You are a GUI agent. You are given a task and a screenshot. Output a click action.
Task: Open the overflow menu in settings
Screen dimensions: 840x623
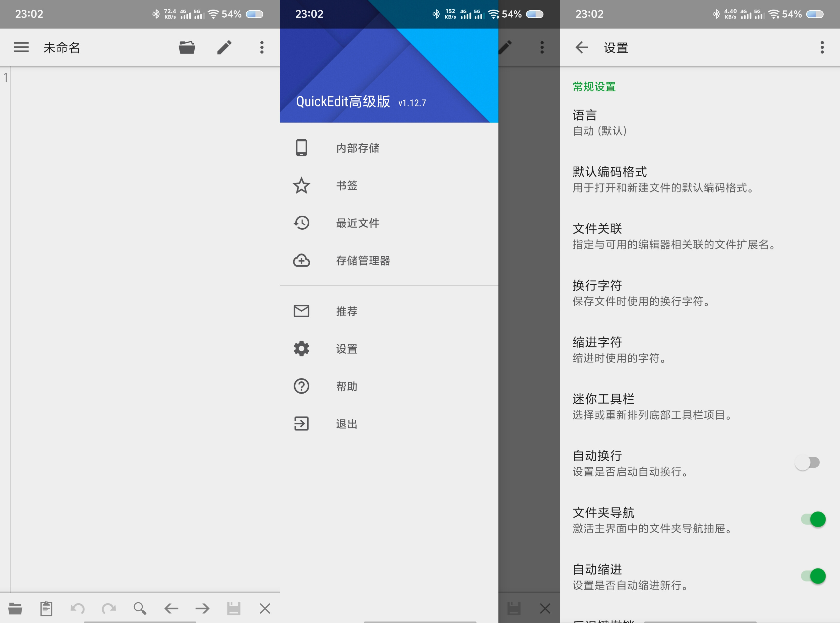click(x=822, y=47)
